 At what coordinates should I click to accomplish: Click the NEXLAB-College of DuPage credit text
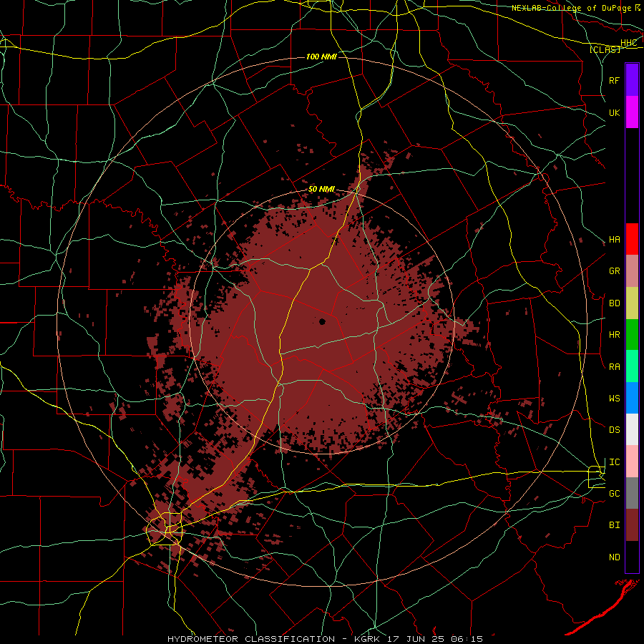click(x=572, y=8)
